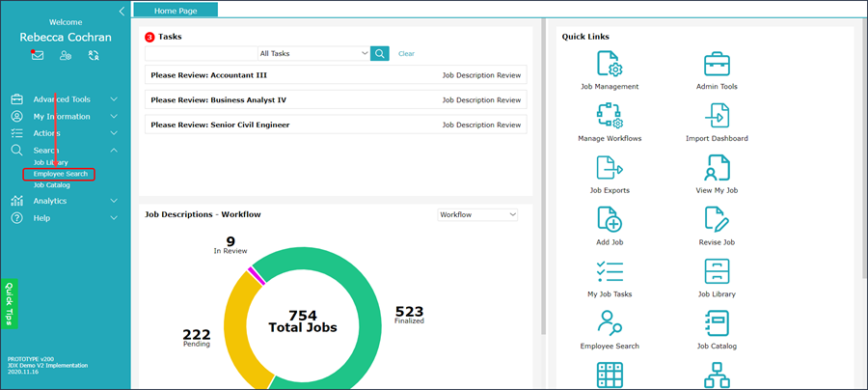Open the Manage Workflows icon
The height and width of the screenshot is (390, 868).
tap(610, 117)
